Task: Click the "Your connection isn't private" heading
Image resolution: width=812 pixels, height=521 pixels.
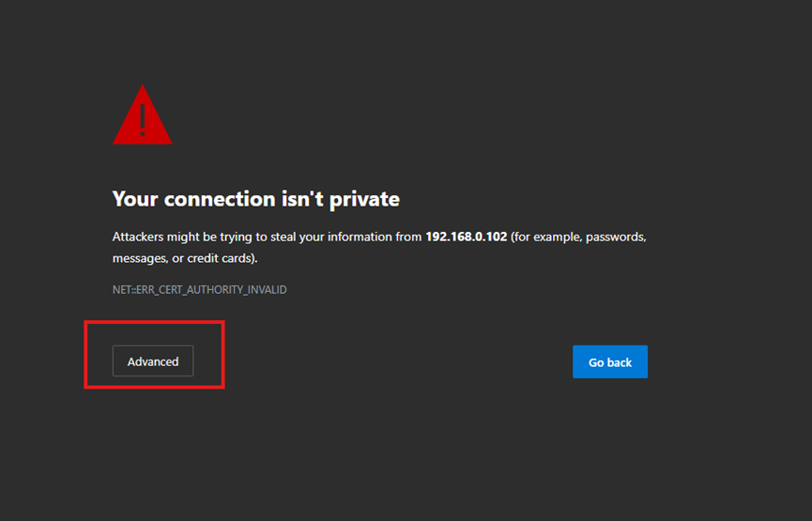Action: point(255,199)
